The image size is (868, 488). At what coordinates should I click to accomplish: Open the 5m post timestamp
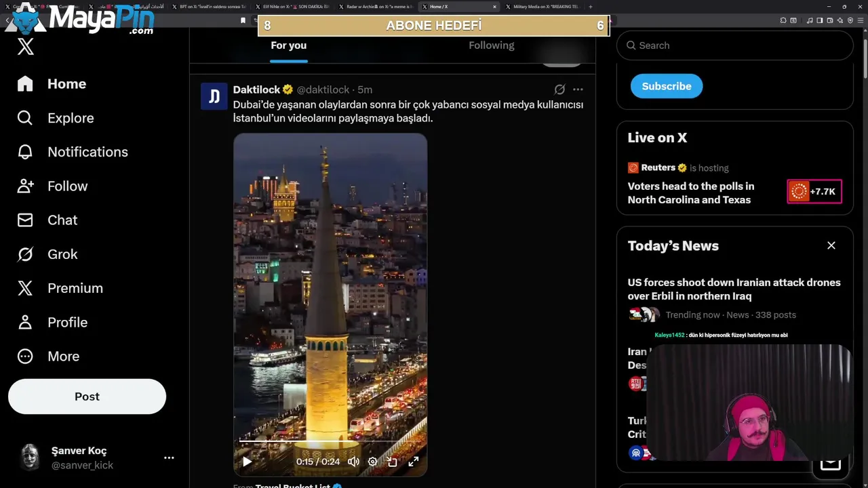coord(365,89)
